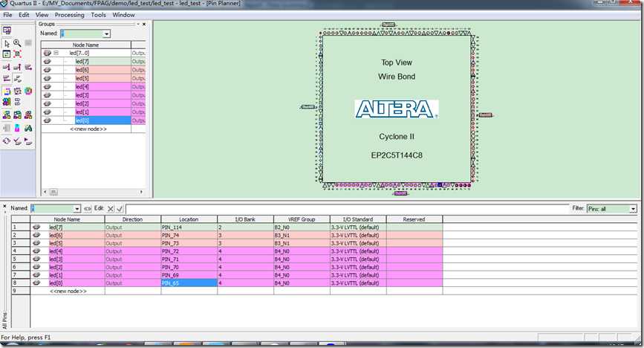Viewport: 644px width, 348px height.
Task: Activate the magnifier Zoom tool
Action: 17,43
